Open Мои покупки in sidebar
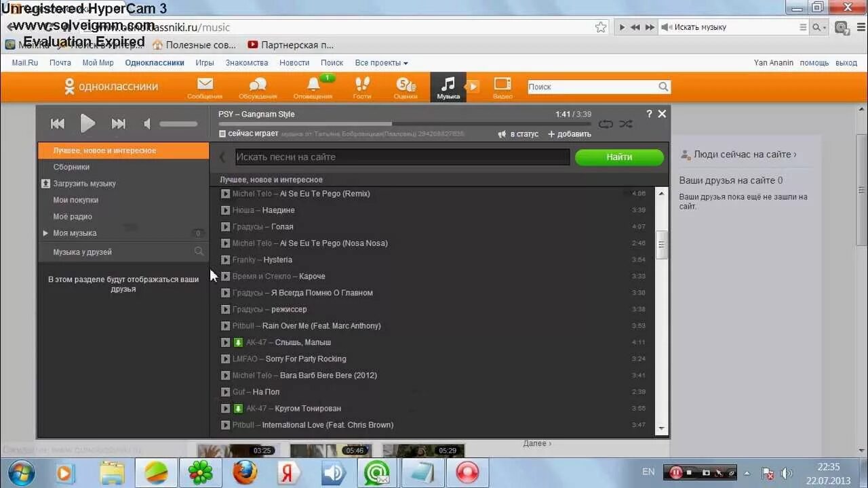This screenshot has height=488, width=868. [76, 200]
